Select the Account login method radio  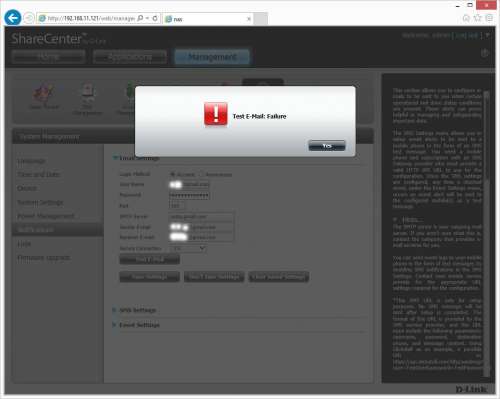coord(172,174)
